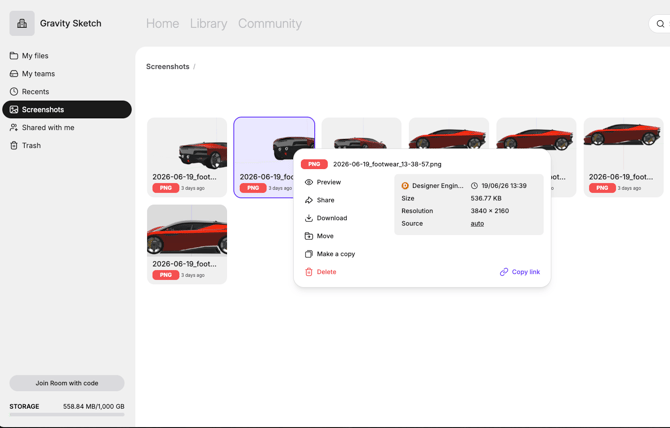Open Shared with me section
This screenshot has height=428, width=670.
point(48,127)
